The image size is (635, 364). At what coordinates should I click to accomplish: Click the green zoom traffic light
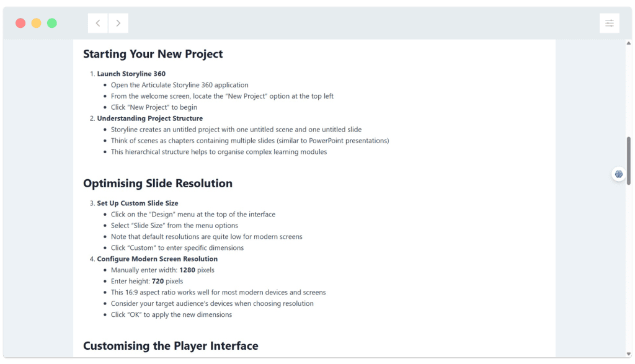[52, 22]
